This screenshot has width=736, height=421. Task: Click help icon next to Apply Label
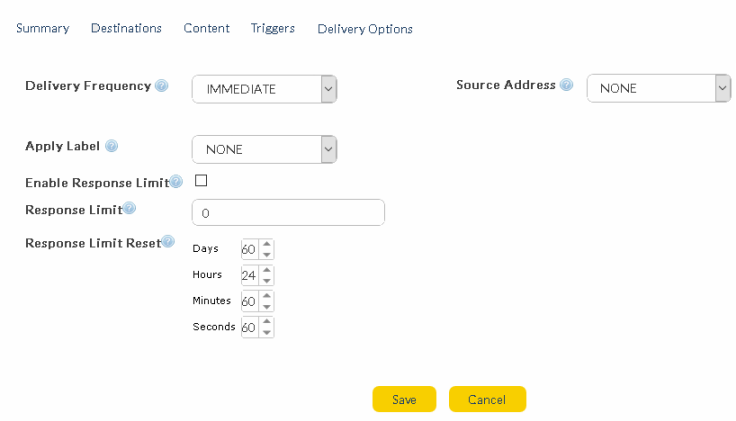pyautogui.click(x=111, y=146)
